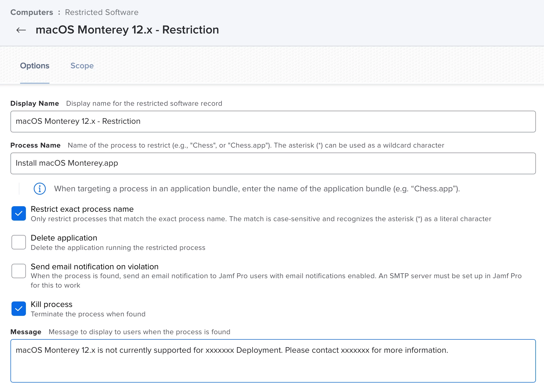Switch to the Scope tab
544x392 pixels.
[82, 66]
